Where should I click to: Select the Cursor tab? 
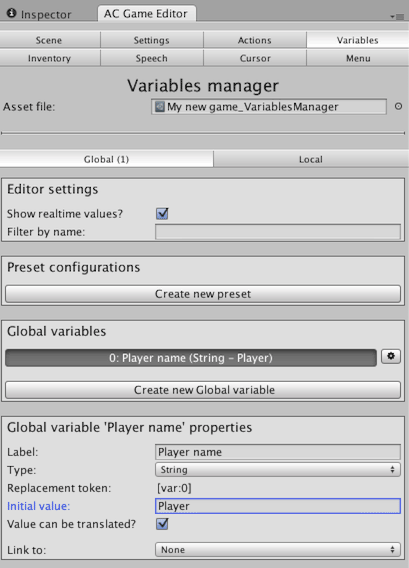(255, 58)
